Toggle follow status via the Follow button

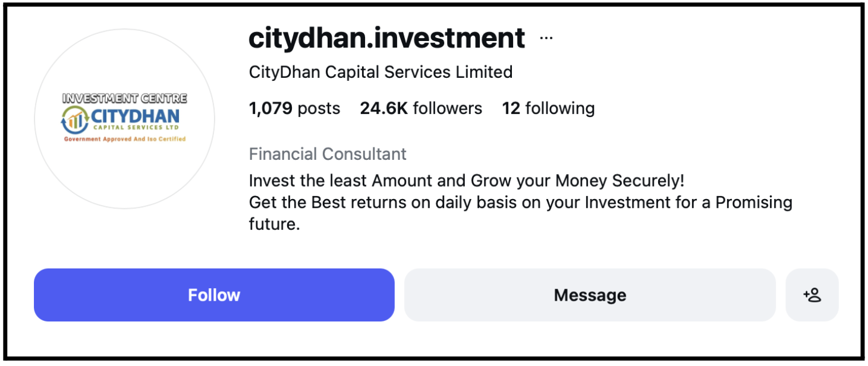coord(214,294)
